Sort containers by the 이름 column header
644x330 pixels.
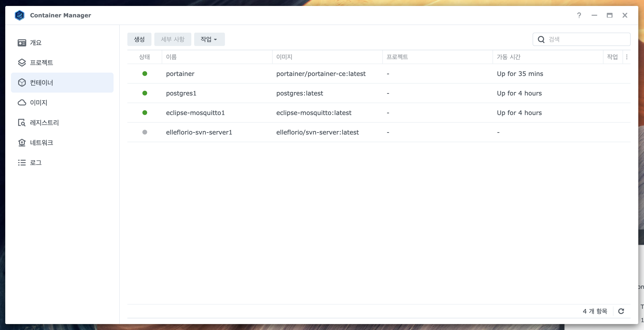click(x=171, y=57)
